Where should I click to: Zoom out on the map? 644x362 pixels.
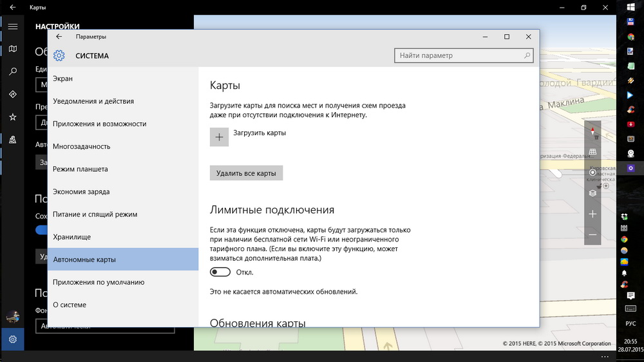592,235
